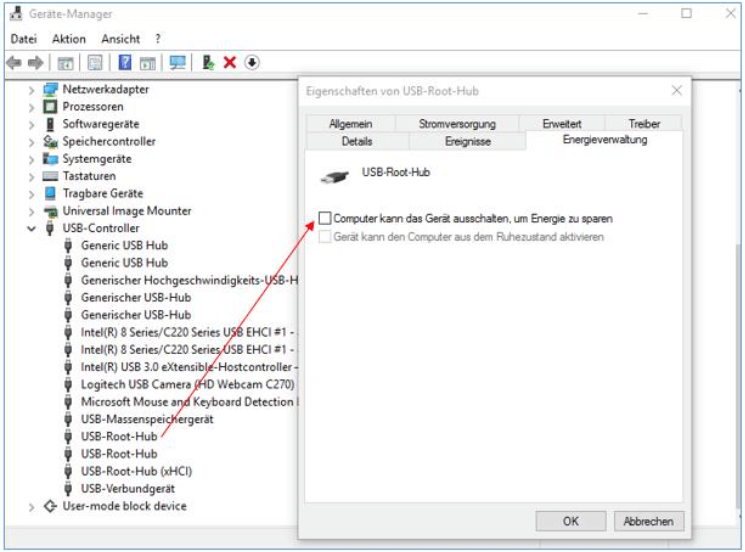Open the Treiber tab
Screen dimensions: 745x552
(x=644, y=124)
